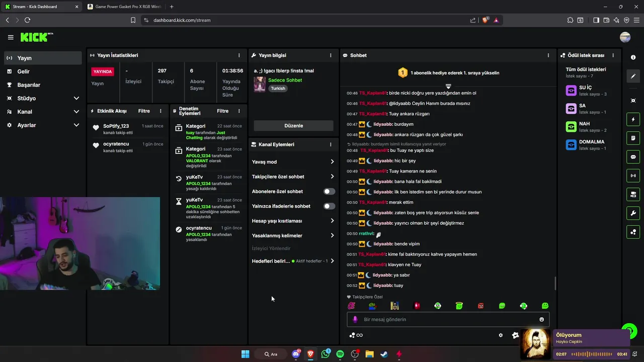Click the NAH reward green icon
This screenshot has width=644, height=362.
point(571,127)
